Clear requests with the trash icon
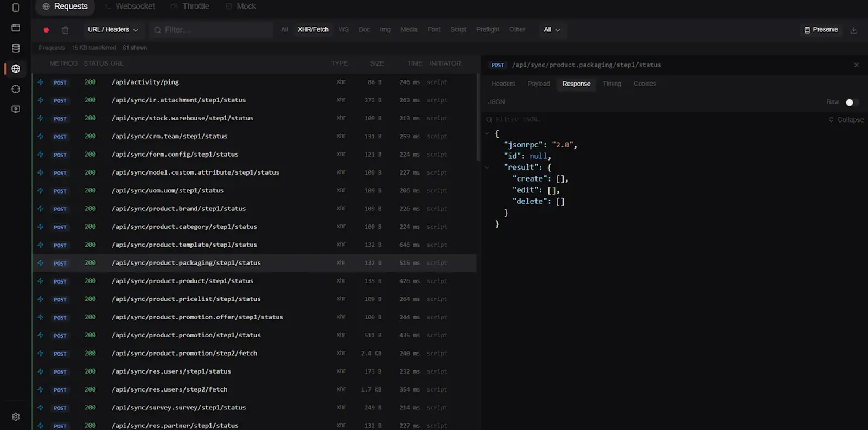This screenshot has width=868, height=430. pyautogui.click(x=65, y=30)
